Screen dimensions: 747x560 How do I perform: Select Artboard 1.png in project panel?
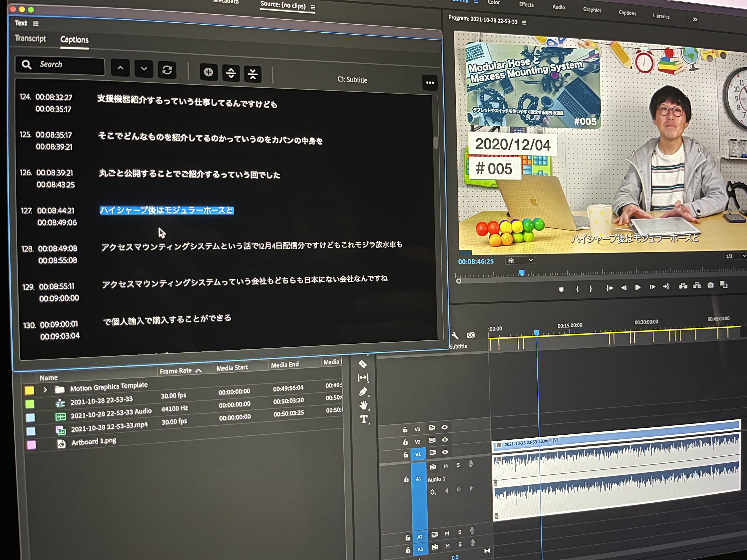(x=94, y=441)
